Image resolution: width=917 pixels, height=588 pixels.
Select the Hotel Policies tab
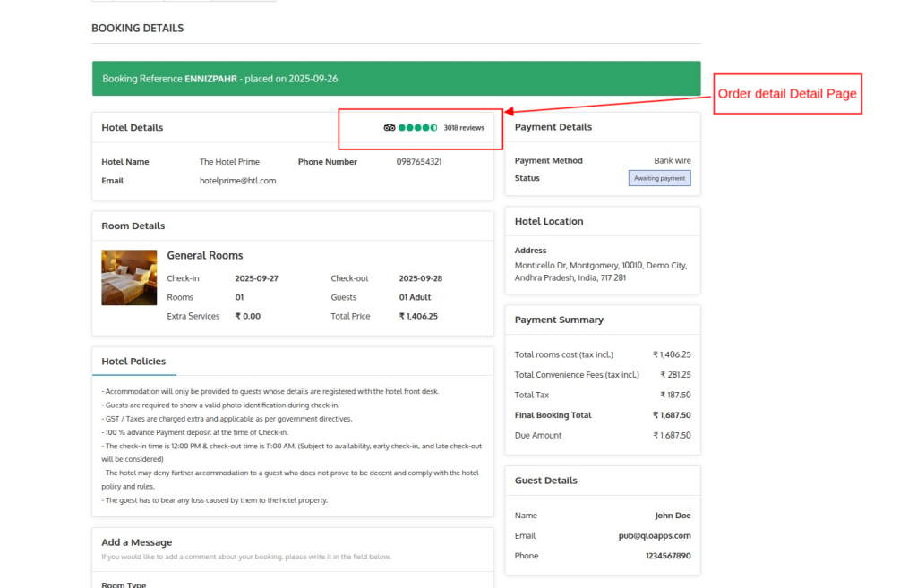pos(133,362)
